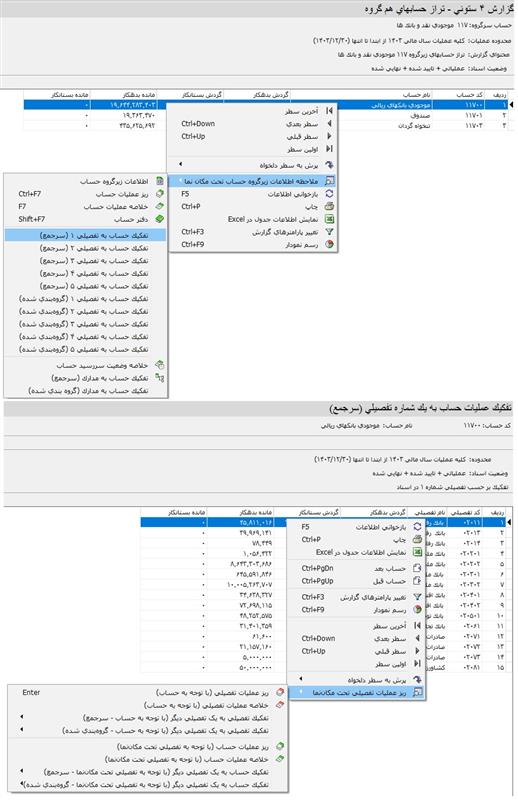Click the چاپ printer icon in 4-column report menu

point(329,207)
